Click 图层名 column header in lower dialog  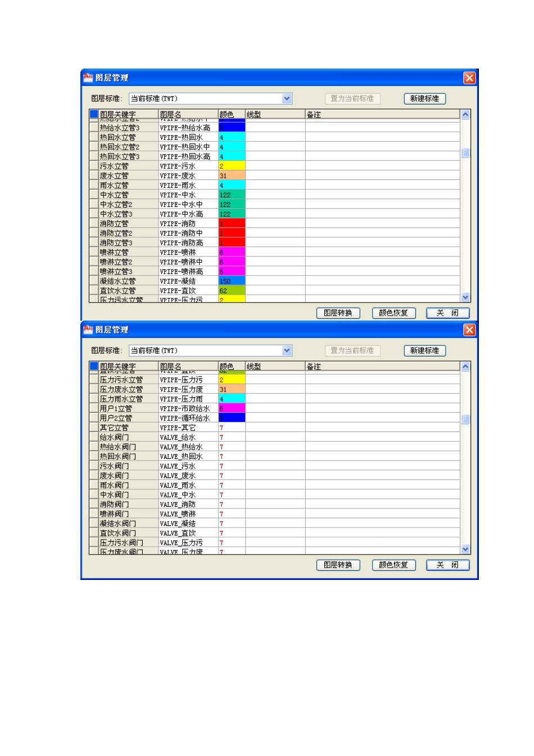[x=188, y=366]
